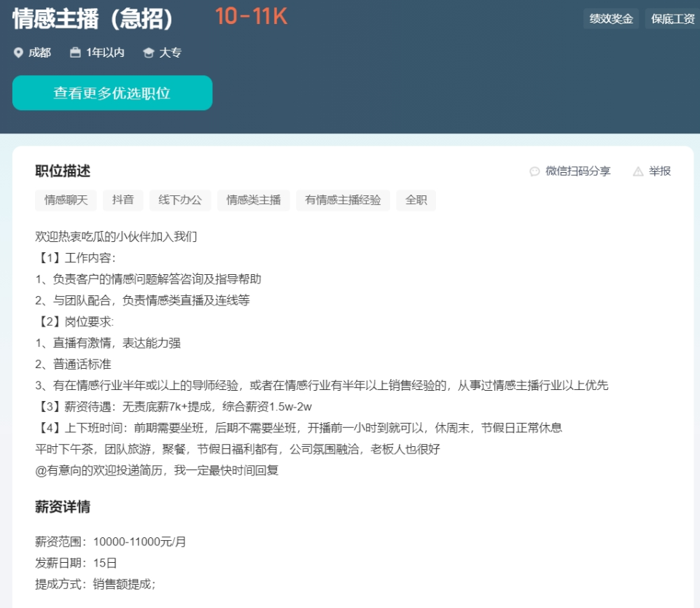Click the 情感类主播 tag
Image resolution: width=700 pixels, height=608 pixels.
tap(253, 200)
